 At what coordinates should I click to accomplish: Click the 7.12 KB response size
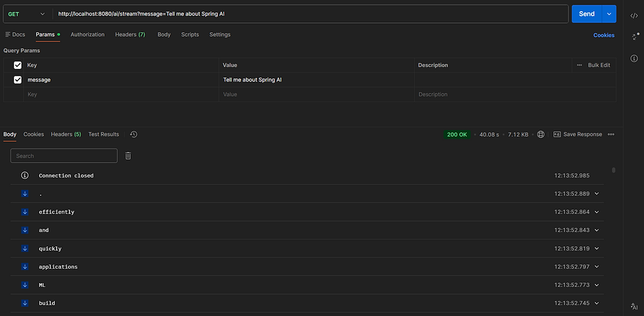point(518,134)
